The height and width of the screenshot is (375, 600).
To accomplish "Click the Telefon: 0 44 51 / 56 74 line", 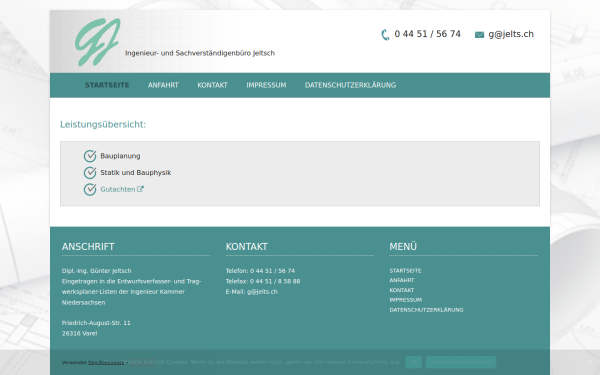I will coord(260,271).
